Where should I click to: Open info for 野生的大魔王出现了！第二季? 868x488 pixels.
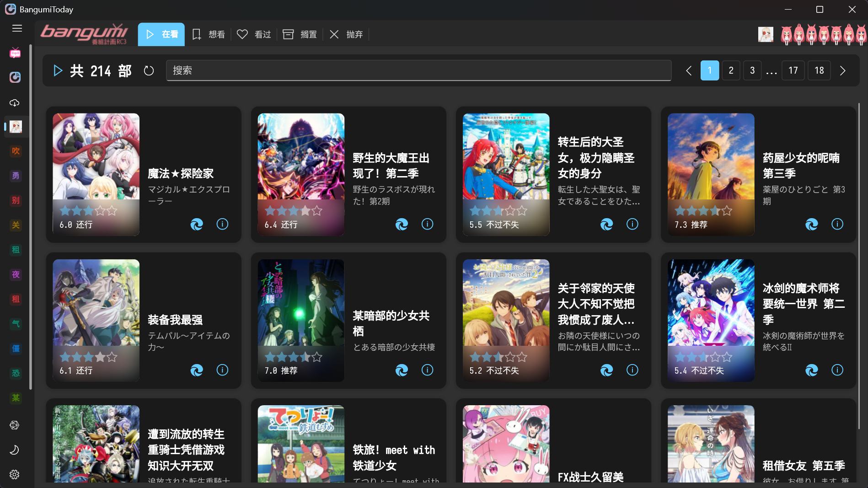coord(427,224)
